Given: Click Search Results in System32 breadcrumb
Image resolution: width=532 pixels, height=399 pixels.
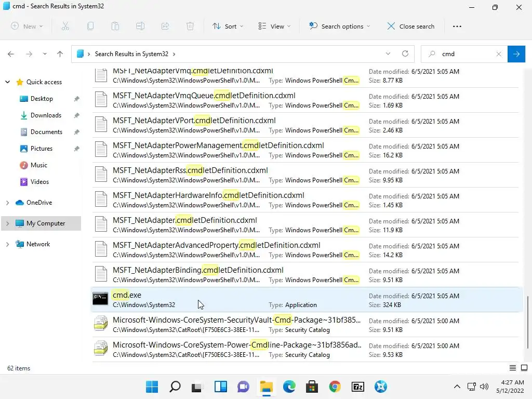Looking at the screenshot, I should pos(131,54).
